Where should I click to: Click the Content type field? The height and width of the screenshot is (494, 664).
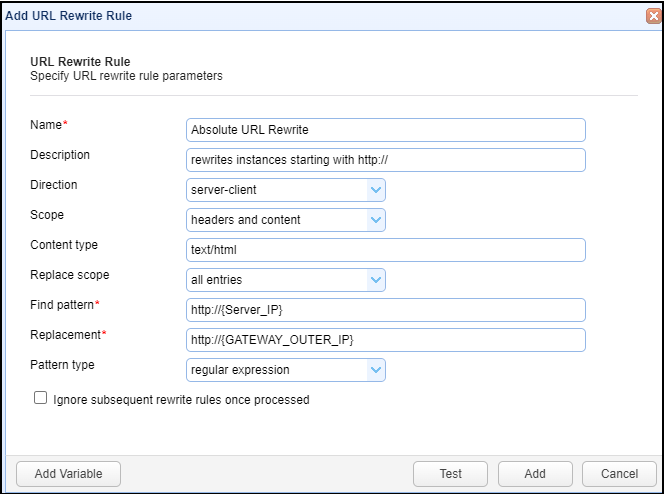(x=386, y=250)
